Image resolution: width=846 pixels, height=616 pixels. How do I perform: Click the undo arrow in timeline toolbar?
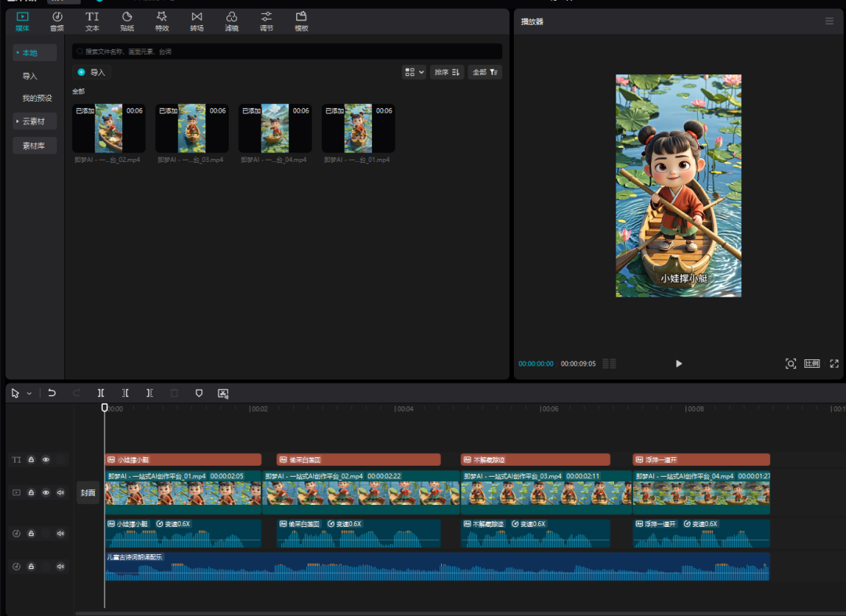coord(52,393)
